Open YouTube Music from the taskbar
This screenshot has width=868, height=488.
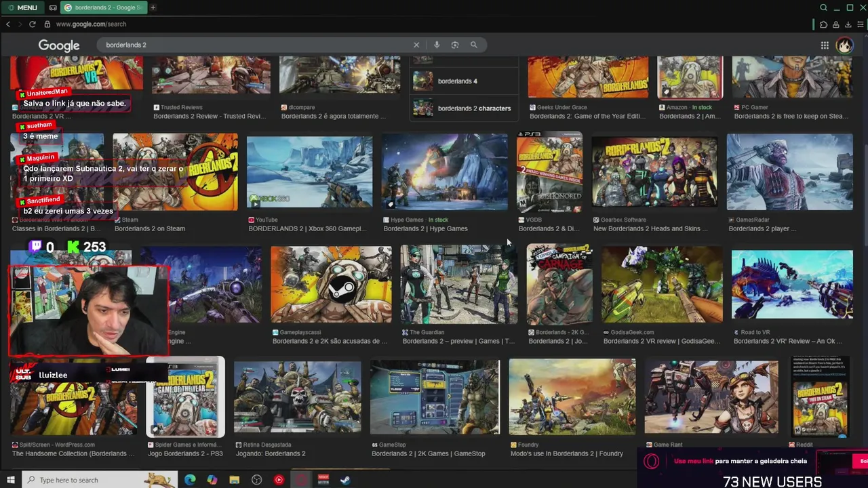279,480
